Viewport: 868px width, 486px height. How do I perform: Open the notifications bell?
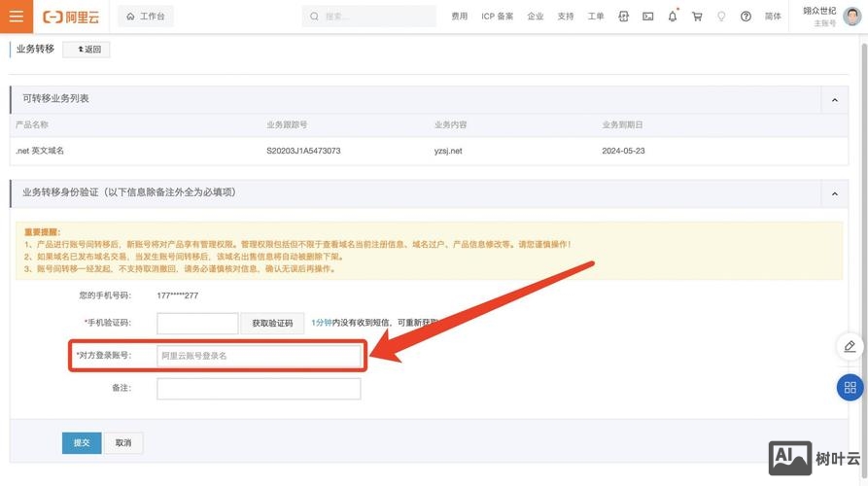point(672,17)
